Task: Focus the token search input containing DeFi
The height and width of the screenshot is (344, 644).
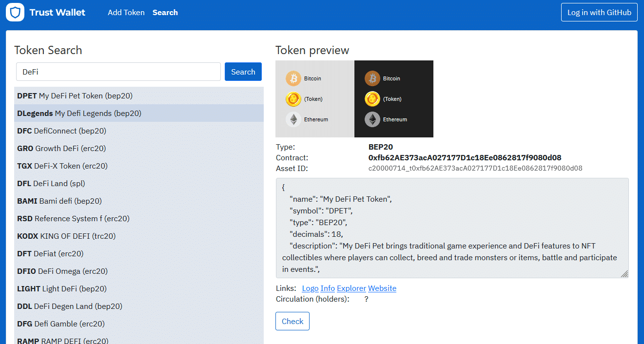Action: (x=118, y=72)
